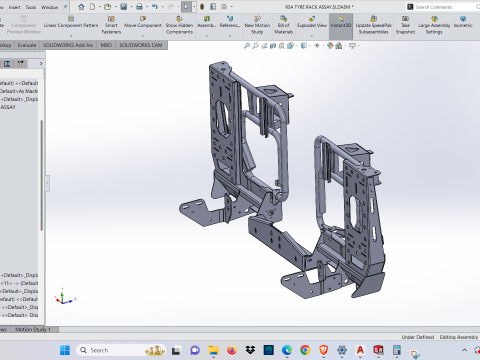480x360 pixels.
Task: Collapse FeatureManager panel using side handle
Action: coord(47,183)
